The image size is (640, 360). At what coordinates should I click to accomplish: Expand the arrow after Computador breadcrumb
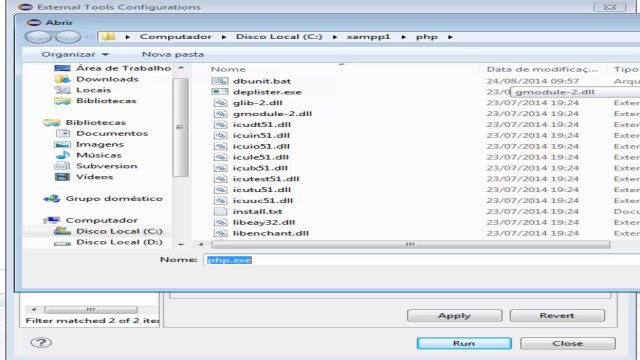coord(224,37)
